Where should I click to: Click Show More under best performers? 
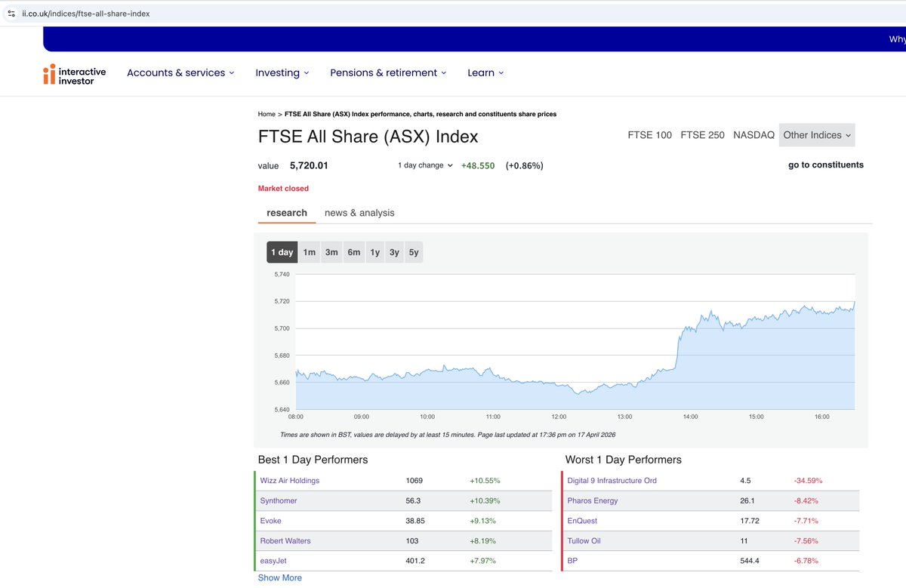click(280, 577)
